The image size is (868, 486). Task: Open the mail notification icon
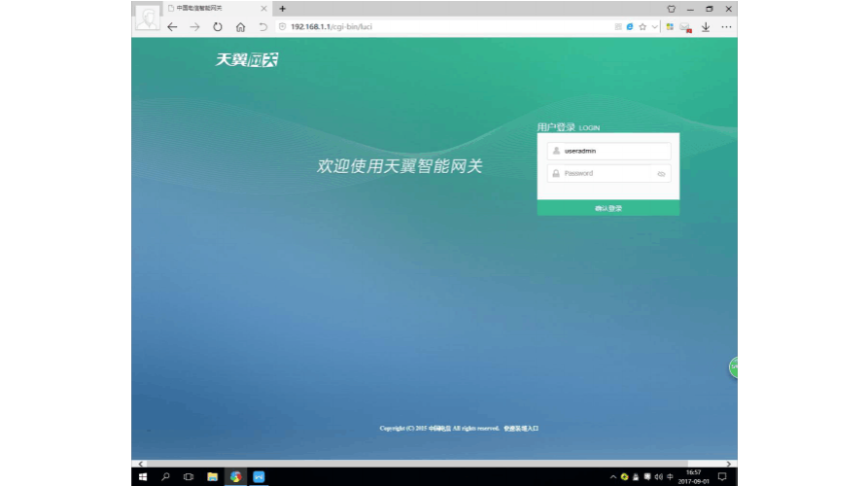(x=686, y=27)
